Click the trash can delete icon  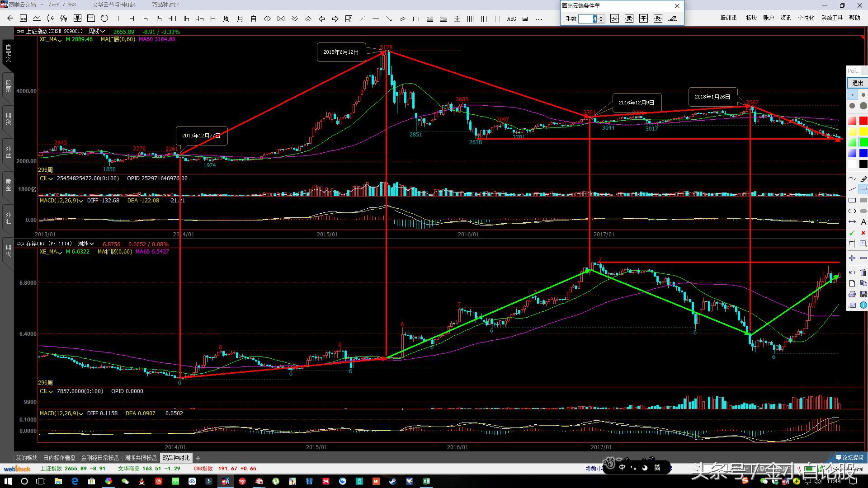863,272
